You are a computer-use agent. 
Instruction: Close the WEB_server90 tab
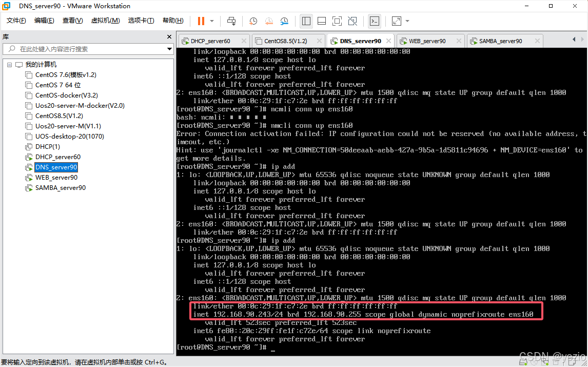click(x=459, y=41)
